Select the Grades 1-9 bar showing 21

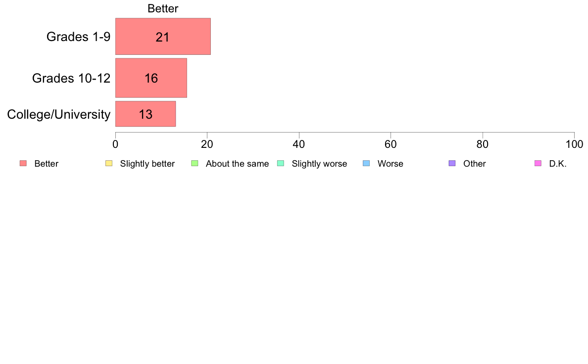[163, 37]
